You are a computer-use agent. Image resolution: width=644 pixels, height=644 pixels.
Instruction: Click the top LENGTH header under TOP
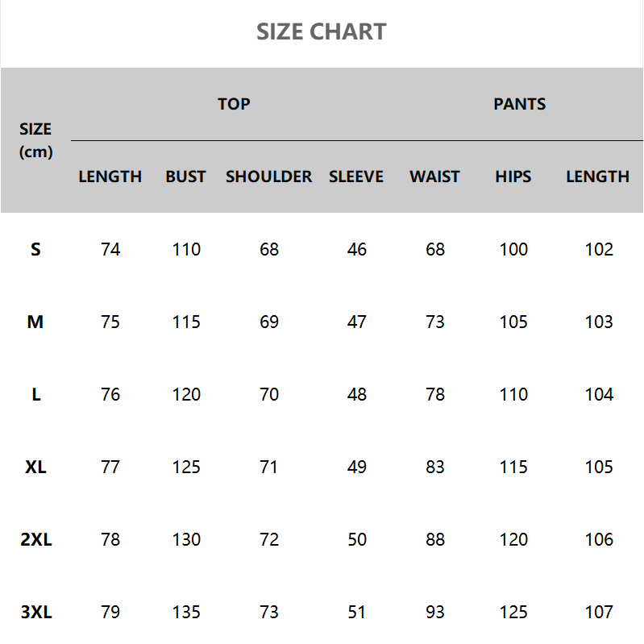[110, 177]
